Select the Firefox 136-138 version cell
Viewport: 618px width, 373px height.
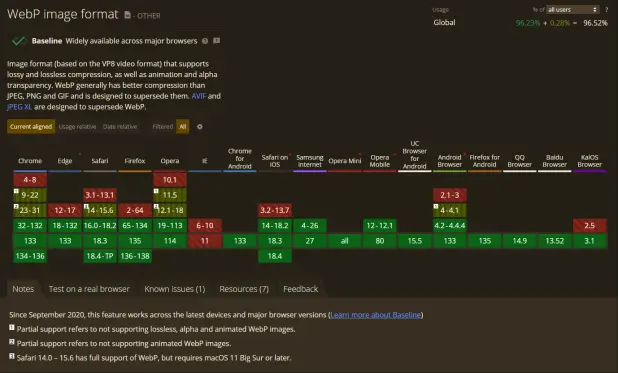[x=135, y=256]
